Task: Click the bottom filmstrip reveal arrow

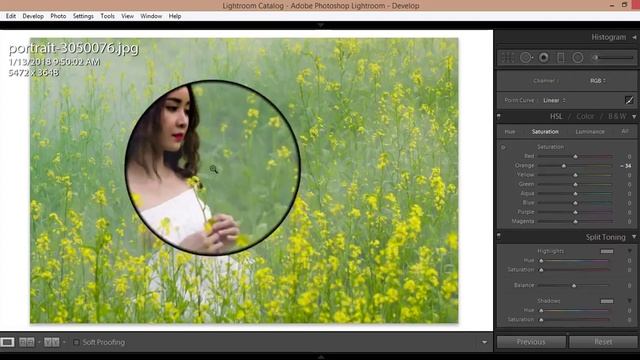Action: pos(321,357)
